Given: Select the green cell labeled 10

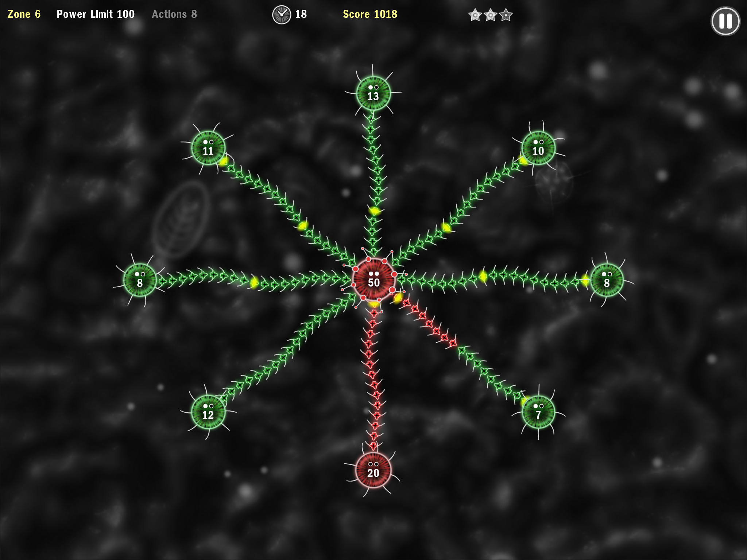Looking at the screenshot, I should point(538,148).
